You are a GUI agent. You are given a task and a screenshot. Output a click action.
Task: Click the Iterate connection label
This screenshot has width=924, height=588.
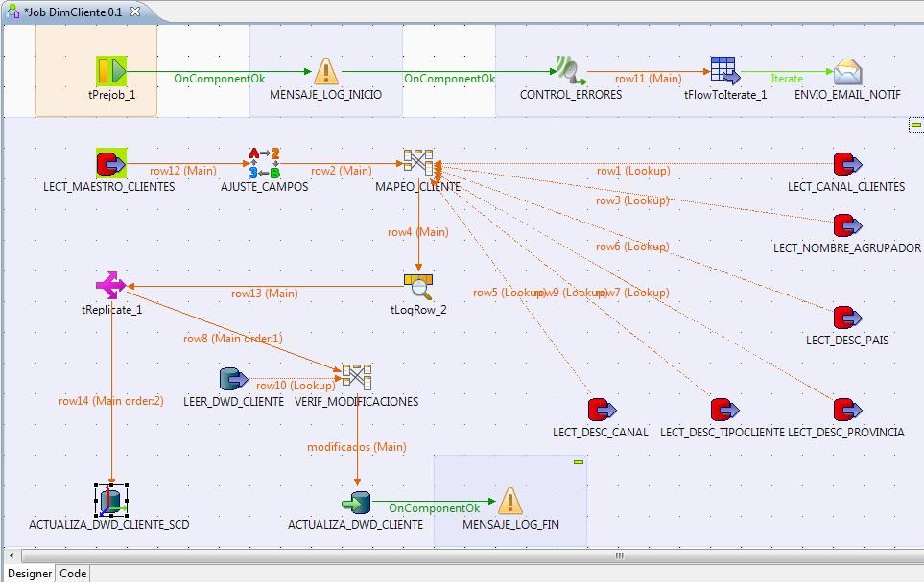[787, 79]
